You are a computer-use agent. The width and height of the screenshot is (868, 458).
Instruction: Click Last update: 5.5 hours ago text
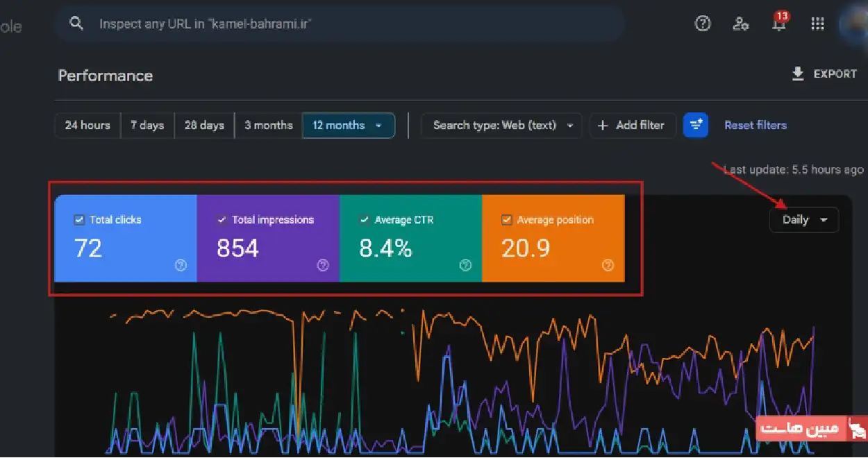pos(794,169)
